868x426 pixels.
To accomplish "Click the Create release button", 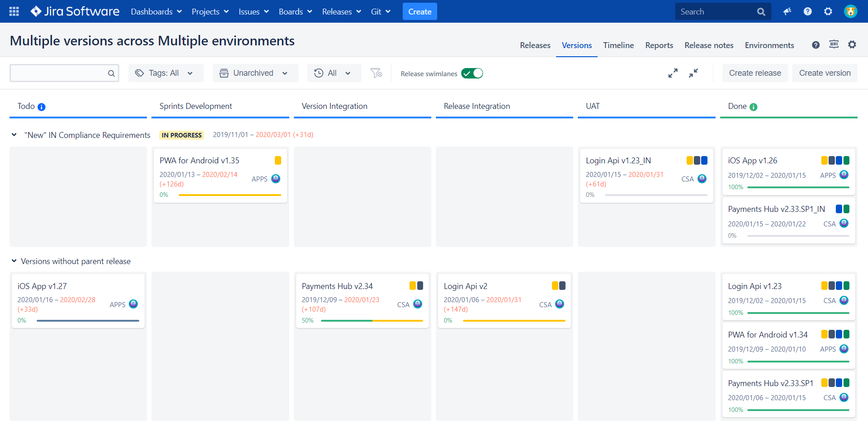I will [x=755, y=73].
